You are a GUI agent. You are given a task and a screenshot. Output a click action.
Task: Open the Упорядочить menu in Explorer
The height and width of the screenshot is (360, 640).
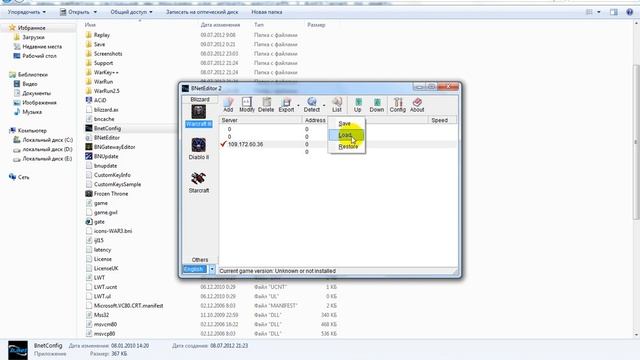[27, 12]
